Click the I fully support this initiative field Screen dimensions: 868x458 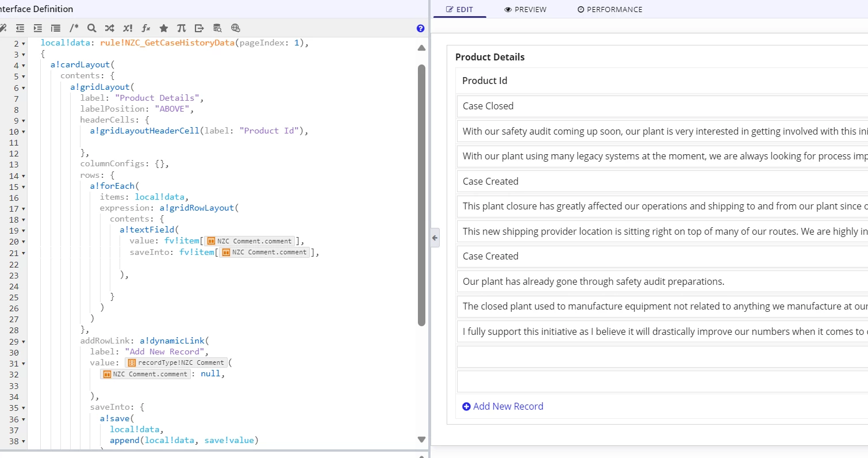pos(662,331)
